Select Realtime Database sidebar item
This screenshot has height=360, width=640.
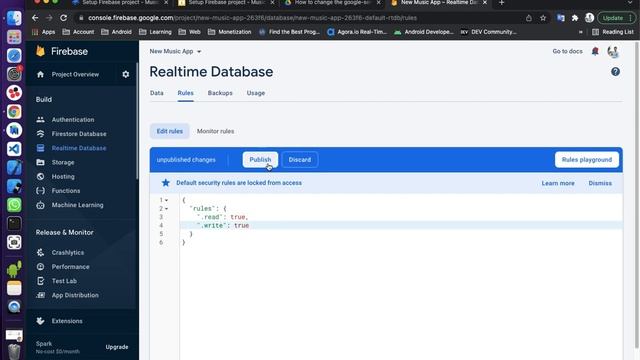(79, 148)
